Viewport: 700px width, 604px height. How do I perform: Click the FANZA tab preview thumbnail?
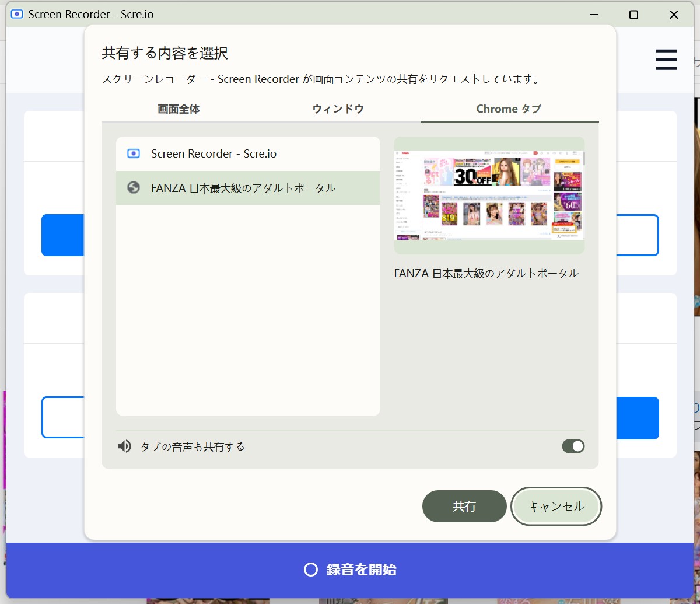(489, 195)
